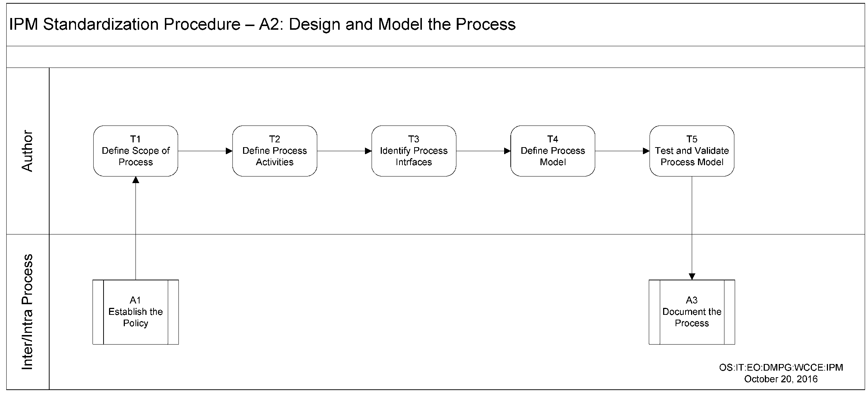Select the Inter/Intra Process swimlane label
The image size is (868, 393).
(28, 312)
